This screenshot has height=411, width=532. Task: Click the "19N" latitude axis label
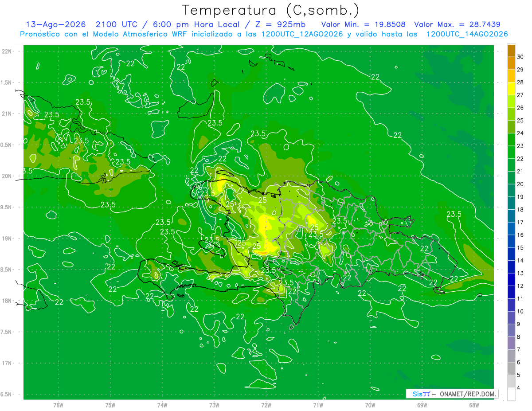[7, 238]
